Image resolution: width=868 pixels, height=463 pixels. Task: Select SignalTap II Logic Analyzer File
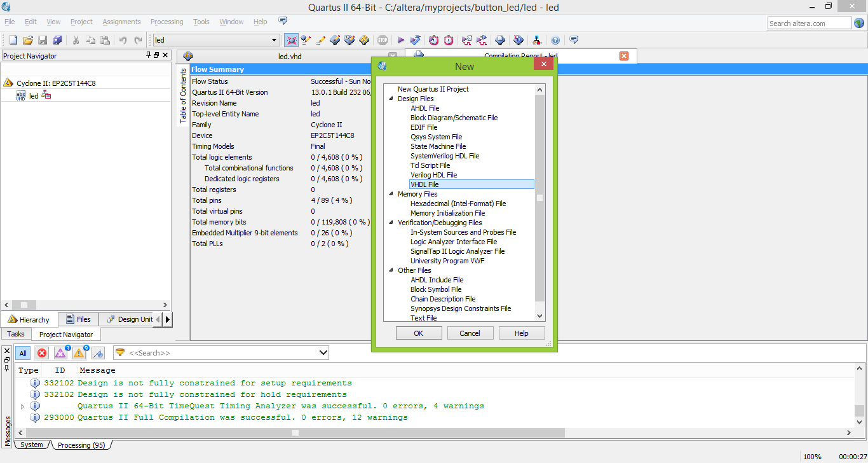point(458,251)
